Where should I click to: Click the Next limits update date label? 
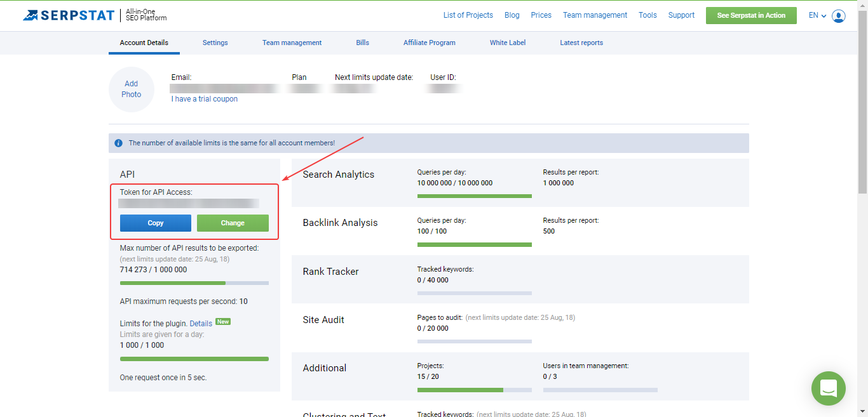click(374, 77)
